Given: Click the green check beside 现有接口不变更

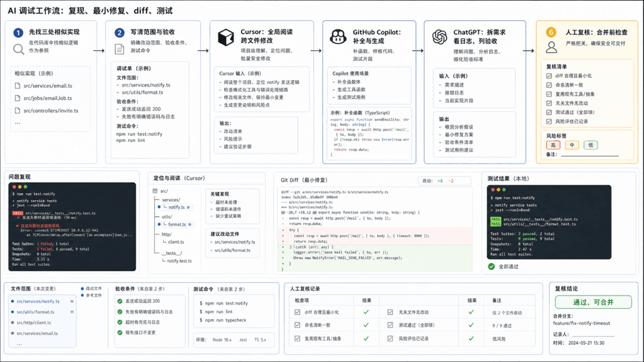Looking at the screenshot, I should point(120,333).
